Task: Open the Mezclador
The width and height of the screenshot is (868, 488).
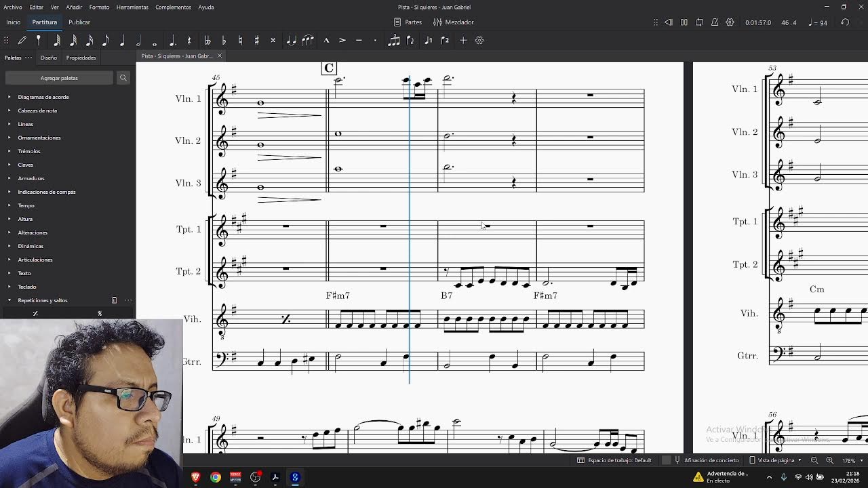Action: [454, 22]
